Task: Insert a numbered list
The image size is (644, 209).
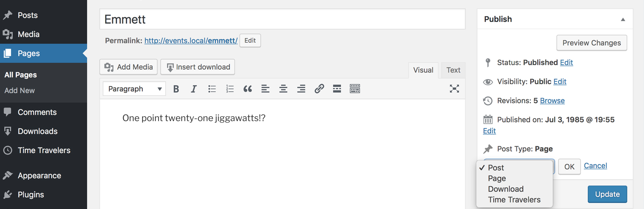Action: (230, 89)
